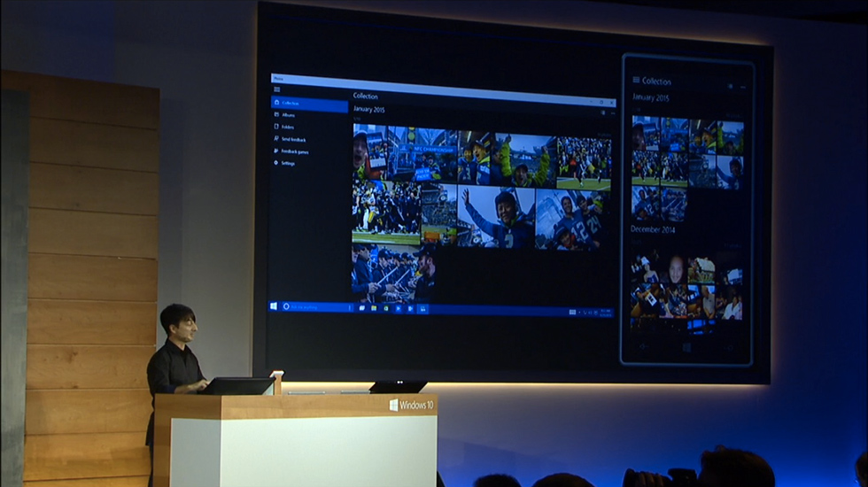Click the Windows Start button on taskbar
Image resolution: width=868 pixels, height=487 pixels.
point(274,306)
